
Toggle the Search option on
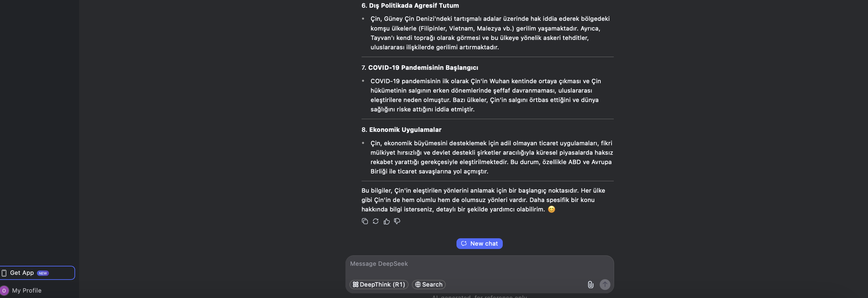(429, 285)
